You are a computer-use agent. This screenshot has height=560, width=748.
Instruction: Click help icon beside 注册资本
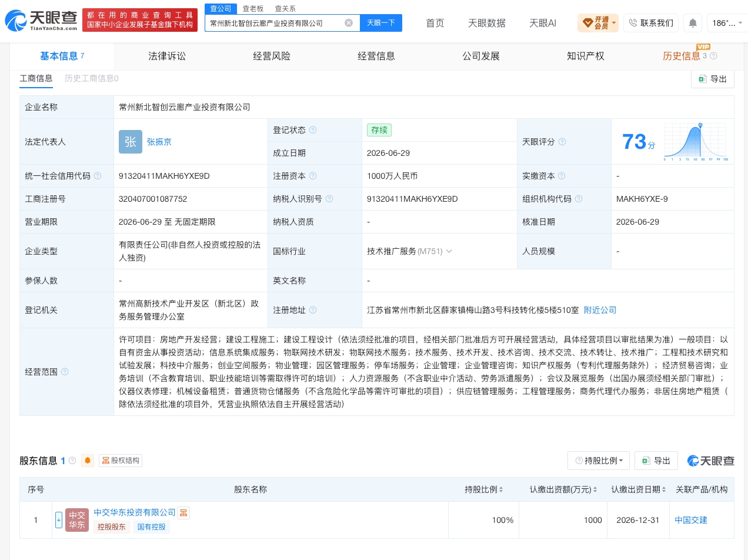[313, 176]
